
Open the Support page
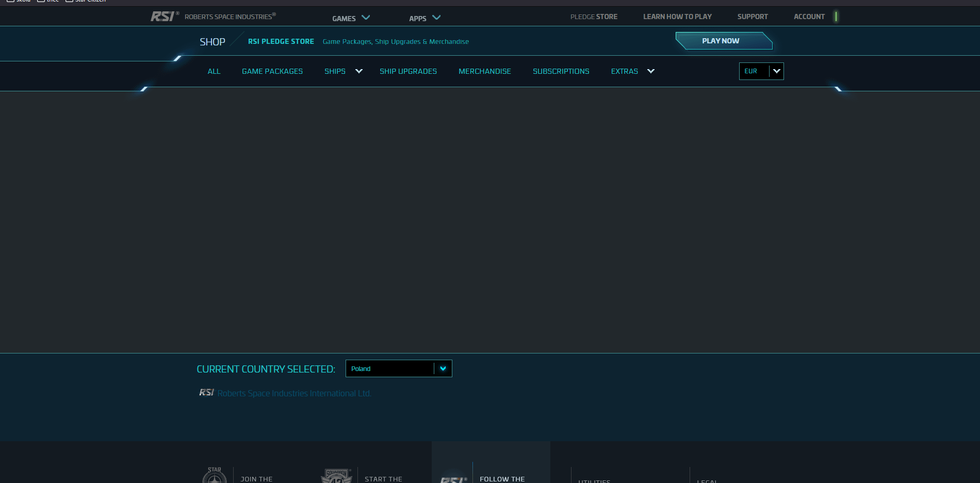[753, 17]
